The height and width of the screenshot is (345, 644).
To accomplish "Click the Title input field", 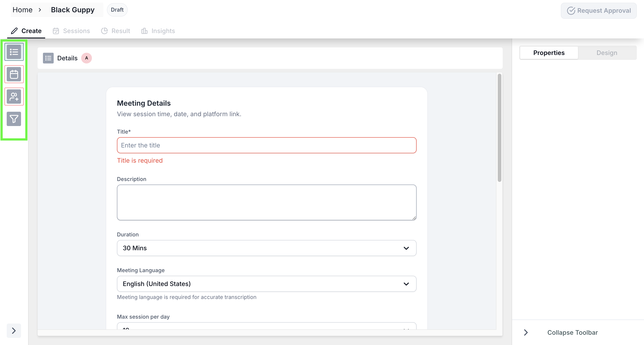I will tap(267, 145).
